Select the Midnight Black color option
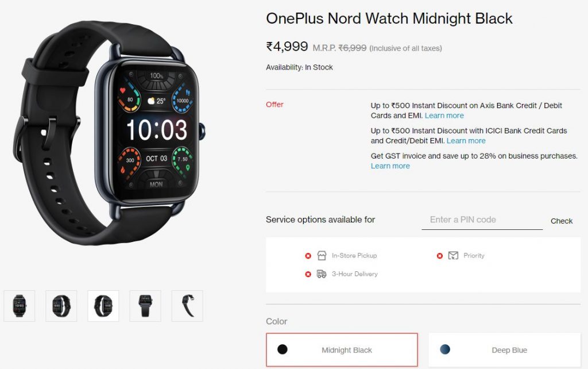 [x=342, y=349]
